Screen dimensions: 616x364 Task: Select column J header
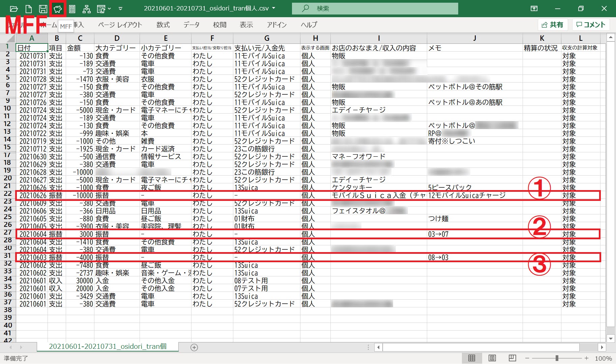tap(474, 38)
